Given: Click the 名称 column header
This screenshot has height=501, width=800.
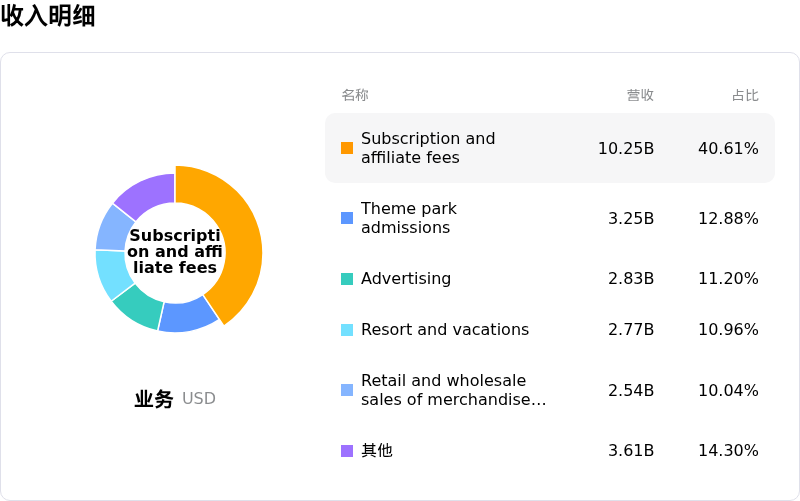Looking at the screenshot, I should tap(355, 95).
